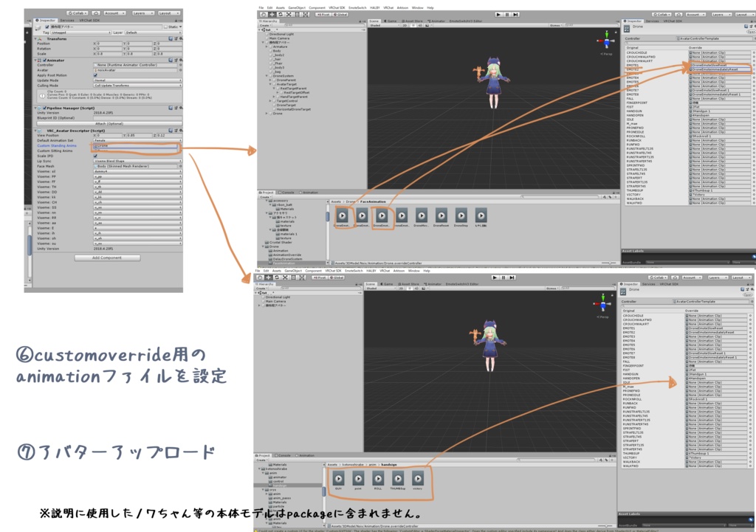
Task: Click the Create button in the upper Hierarchy panel
Action: (x=265, y=25)
